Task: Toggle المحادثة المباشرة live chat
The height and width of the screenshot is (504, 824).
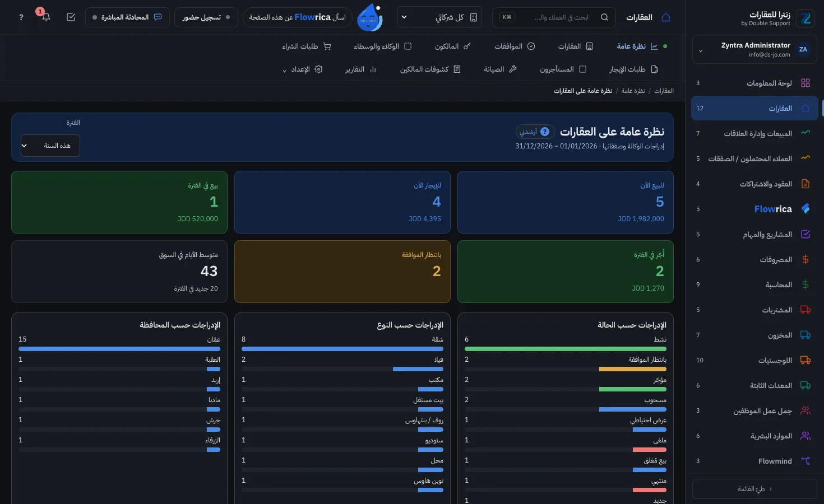Action: 127,17
